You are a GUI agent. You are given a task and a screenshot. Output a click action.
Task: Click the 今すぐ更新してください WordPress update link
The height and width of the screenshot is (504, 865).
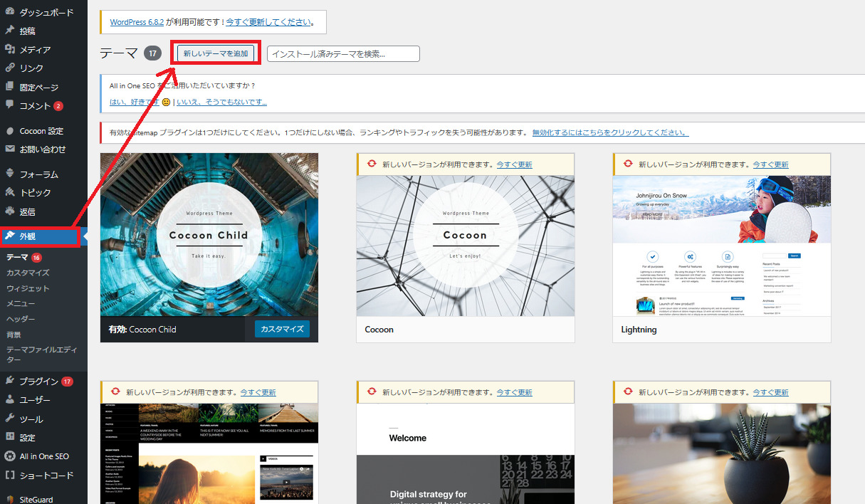[268, 22]
